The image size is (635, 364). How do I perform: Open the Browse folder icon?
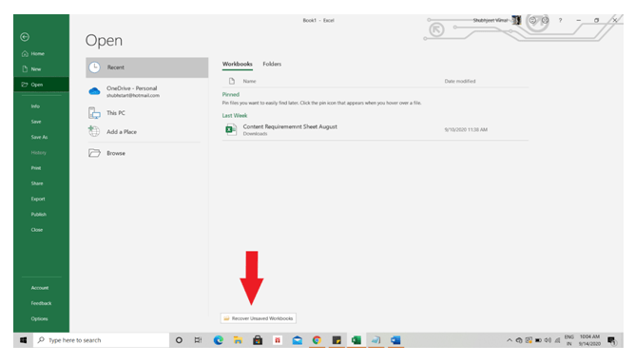pyautogui.click(x=94, y=153)
